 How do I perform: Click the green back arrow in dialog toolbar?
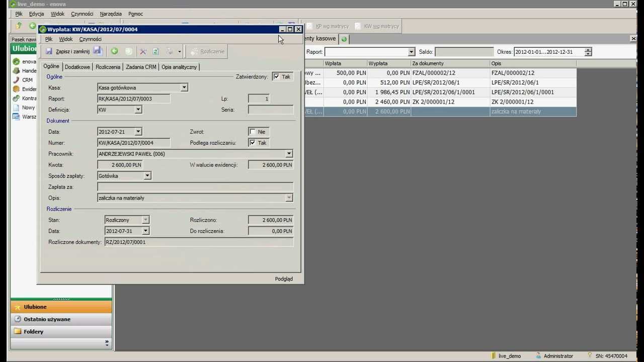(x=114, y=51)
